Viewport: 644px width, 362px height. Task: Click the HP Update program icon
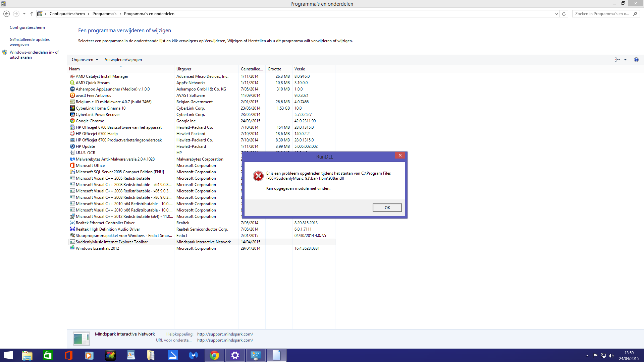point(72,146)
